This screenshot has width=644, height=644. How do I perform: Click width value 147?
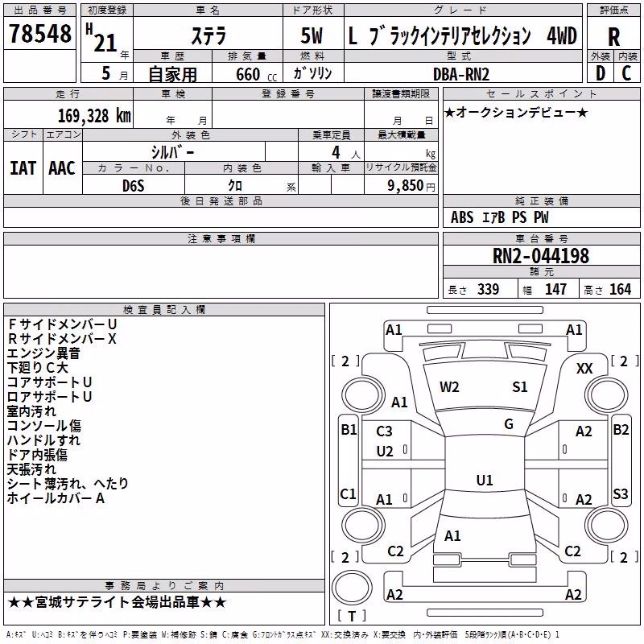coord(555,289)
